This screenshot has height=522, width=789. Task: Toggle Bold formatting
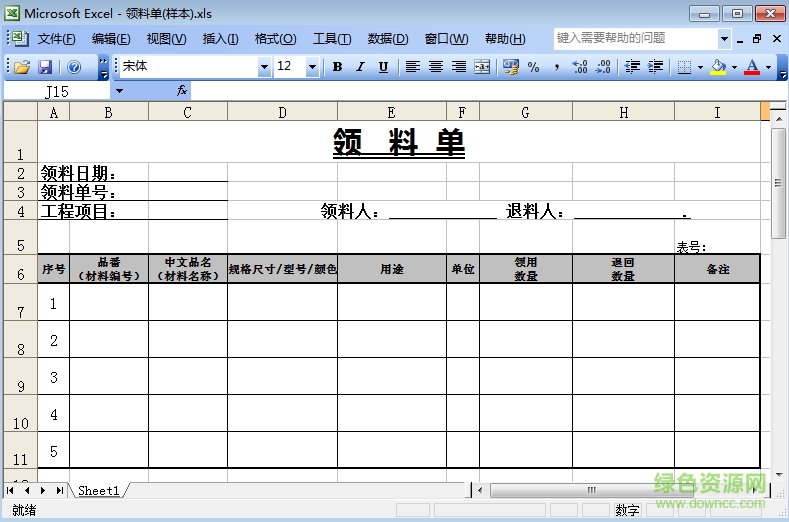(x=338, y=66)
